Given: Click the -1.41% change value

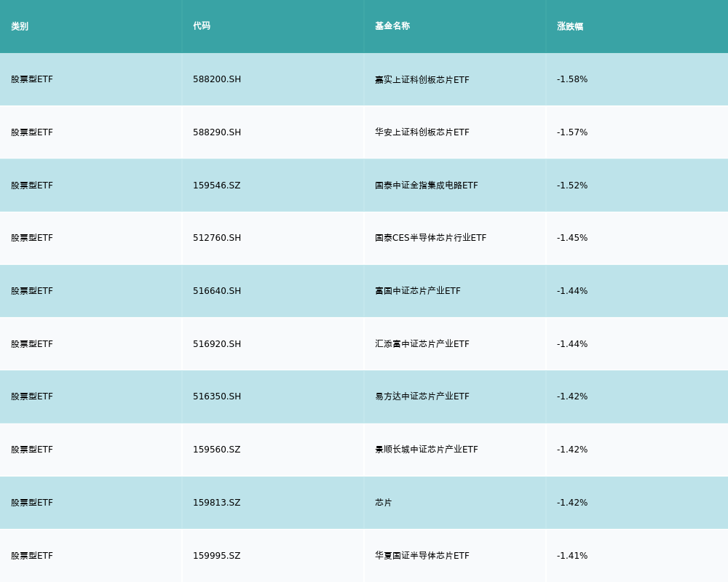Looking at the screenshot, I should (x=572, y=556).
